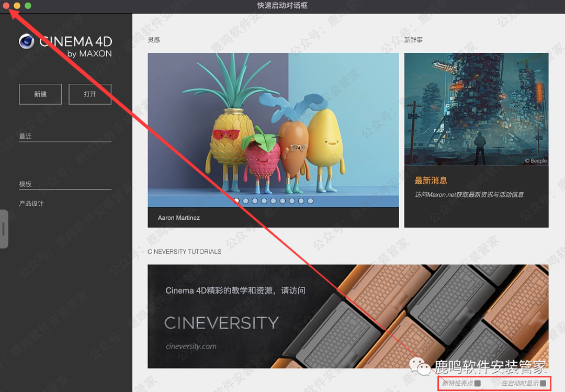
Task: Jump to the fifth carousel slide dot
Action: pyautogui.click(x=274, y=200)
